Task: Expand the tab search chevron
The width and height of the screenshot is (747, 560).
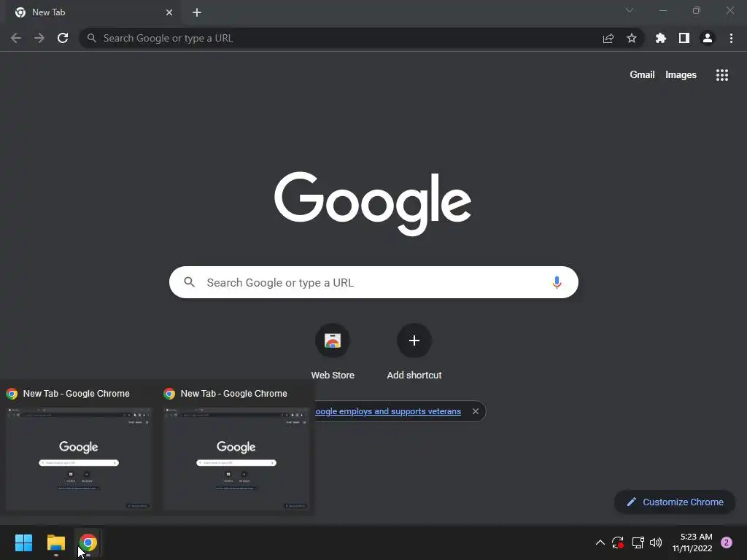Action: tap(630, 10)
